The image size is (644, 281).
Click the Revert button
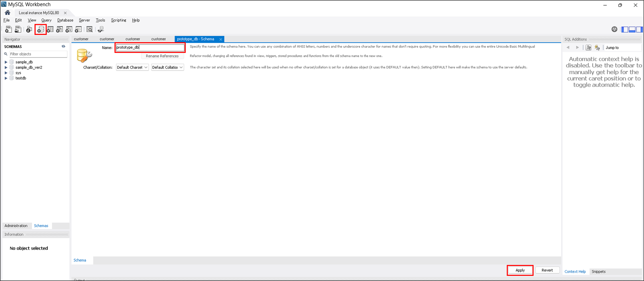pyautogui.click(x=547, y=270)
